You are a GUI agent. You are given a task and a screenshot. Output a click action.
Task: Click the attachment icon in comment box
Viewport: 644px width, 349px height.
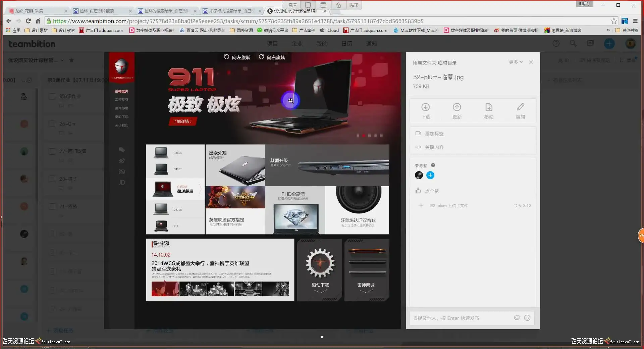point(517,318)
